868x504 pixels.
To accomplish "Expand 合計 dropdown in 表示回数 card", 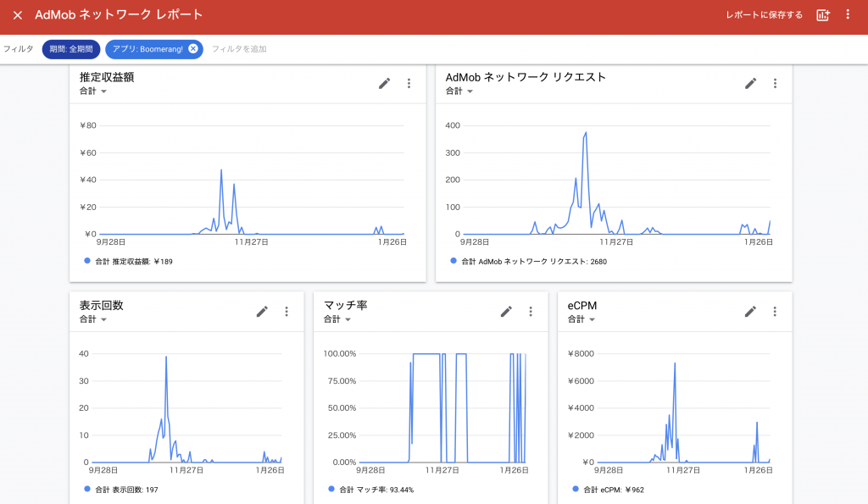I will click(93, 319).
